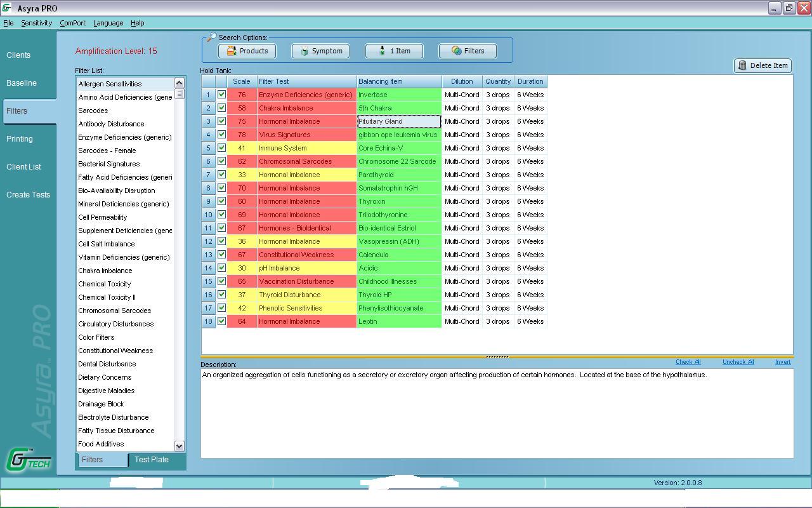Click the Pituitary Gland balancing item cell
The height and width of the screenshot is (508, 812).
(x=399, y=121)
